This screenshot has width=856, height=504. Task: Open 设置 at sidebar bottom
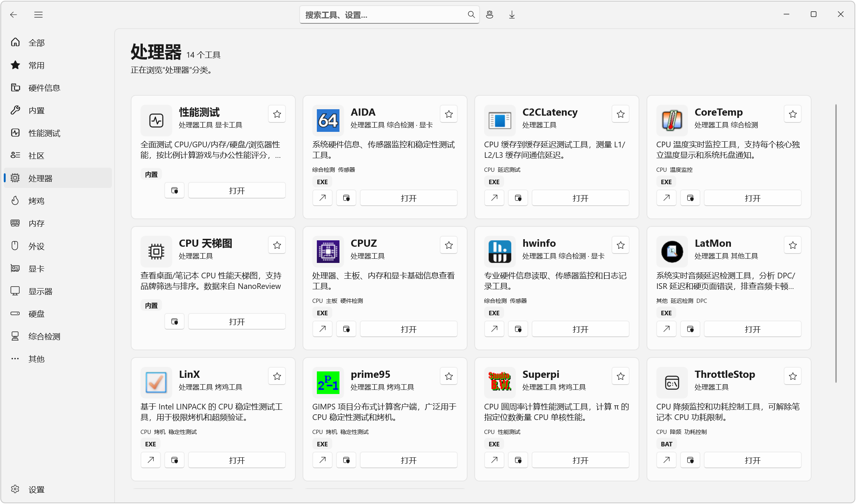[58, 489]
